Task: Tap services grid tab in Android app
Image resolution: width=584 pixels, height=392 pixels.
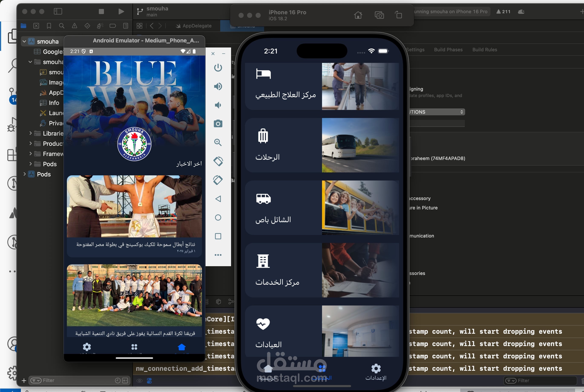Action: (134, 348)
